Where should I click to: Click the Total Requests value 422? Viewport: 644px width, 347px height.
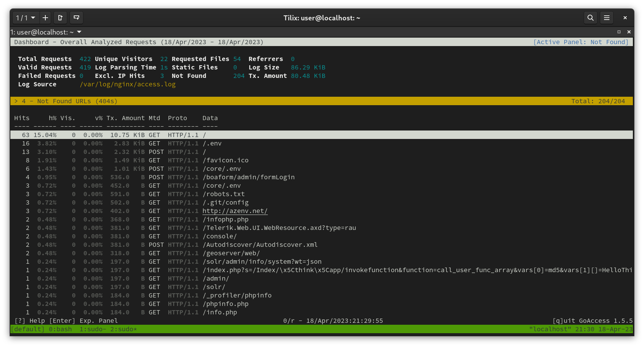pos(85,59)
